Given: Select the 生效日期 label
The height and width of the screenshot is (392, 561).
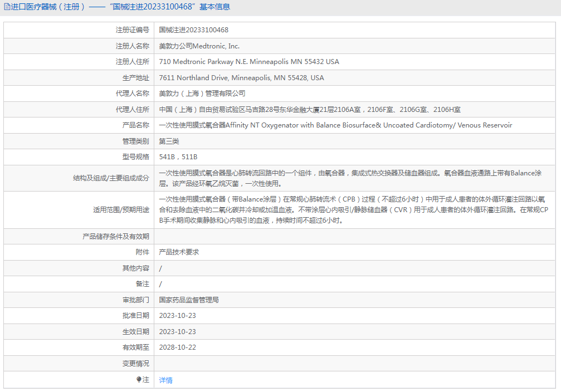Looking at the screenshot, I should pyautogui.click(x=135, y=331).
